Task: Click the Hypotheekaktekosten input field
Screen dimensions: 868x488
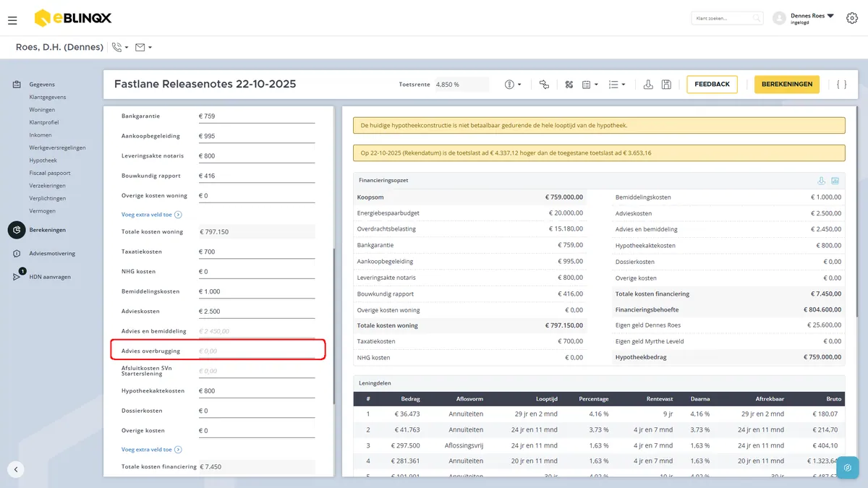Action: (256, 391)
